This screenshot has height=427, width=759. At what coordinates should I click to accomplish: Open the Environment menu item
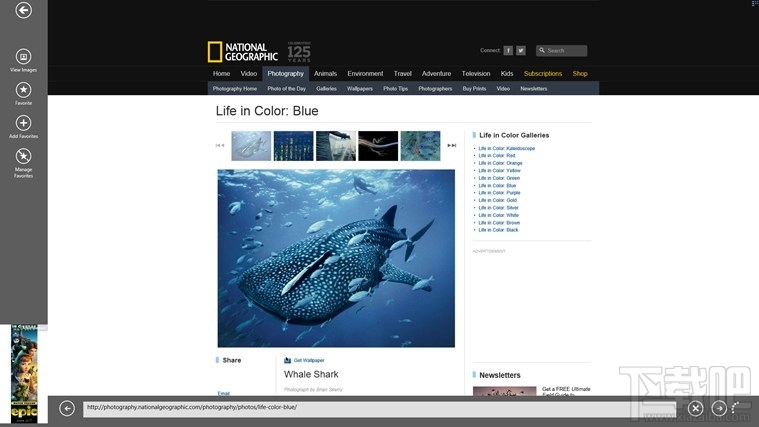point(365,74)
